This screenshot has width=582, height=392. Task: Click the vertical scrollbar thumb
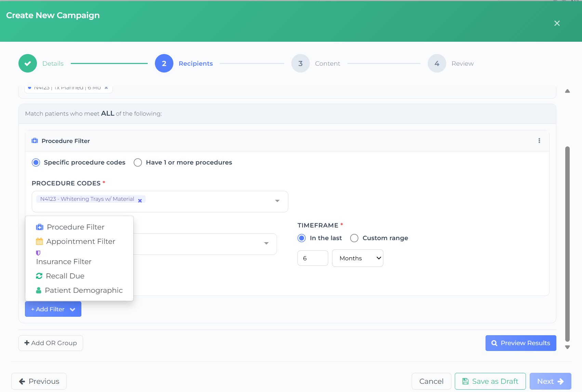[x=567, y=244]
